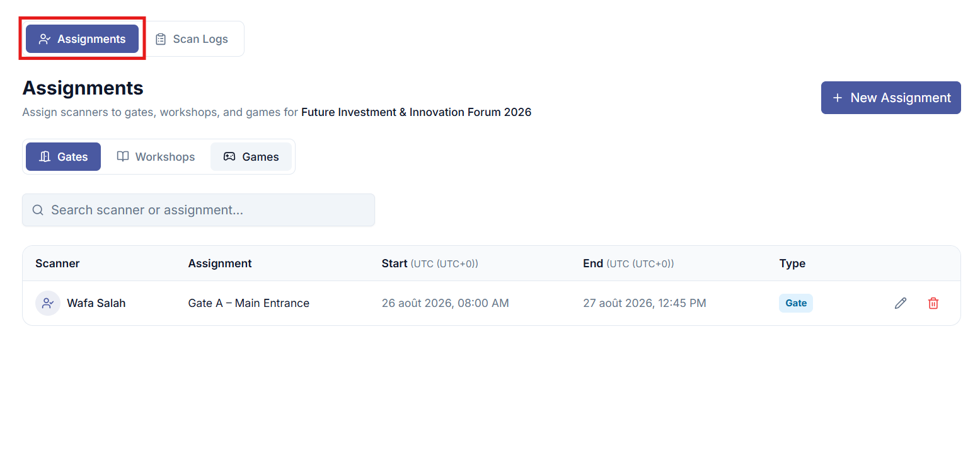
Task: Switch to the Scan Logs tab
Action: [x=192, y=39]
